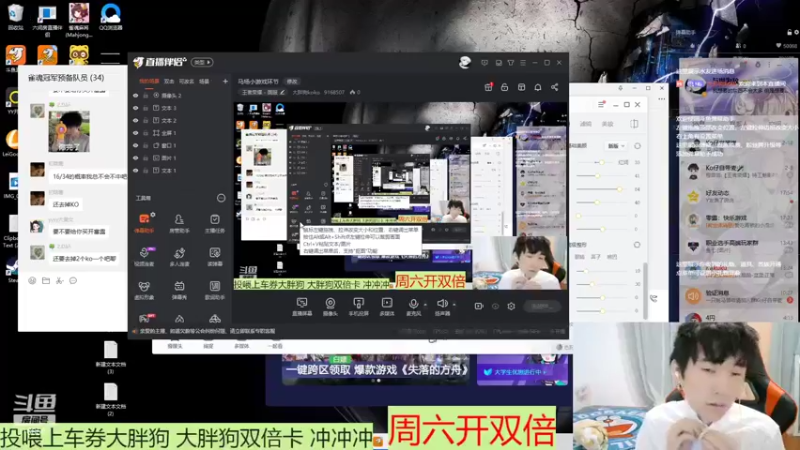Click the 修改 button next to the stream title
Viewport: 800px width, 450px height.
point(292,81)
